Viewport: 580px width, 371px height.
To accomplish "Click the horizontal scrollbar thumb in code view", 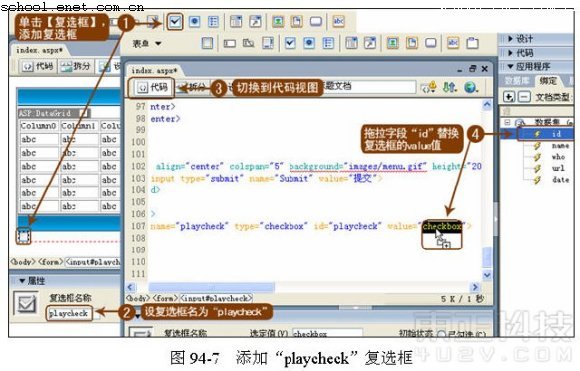I will click(212, 287).
